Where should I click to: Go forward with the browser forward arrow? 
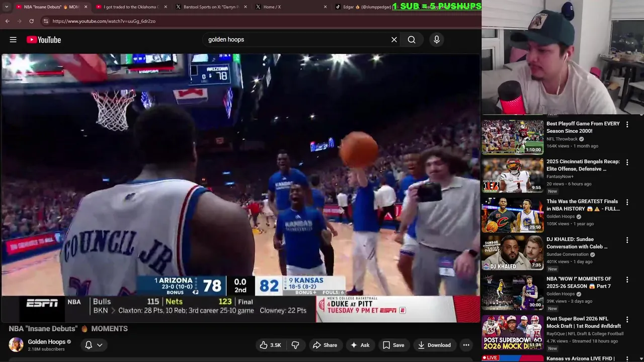[x=19, y=21]
